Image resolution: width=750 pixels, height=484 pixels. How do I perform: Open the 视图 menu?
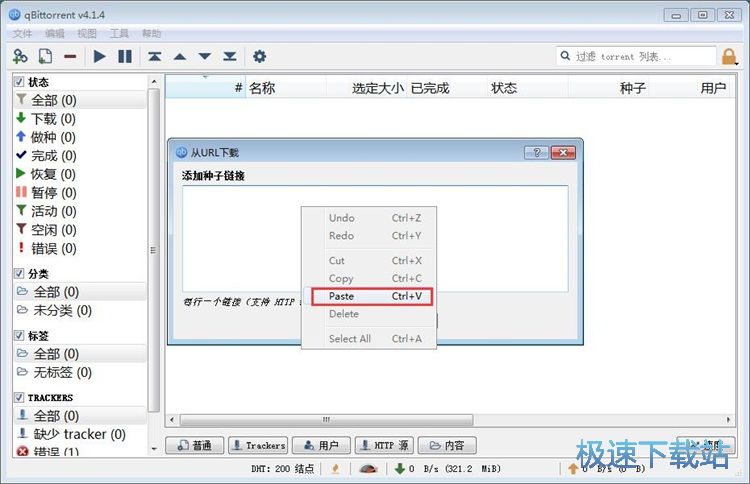coord(87,33)
